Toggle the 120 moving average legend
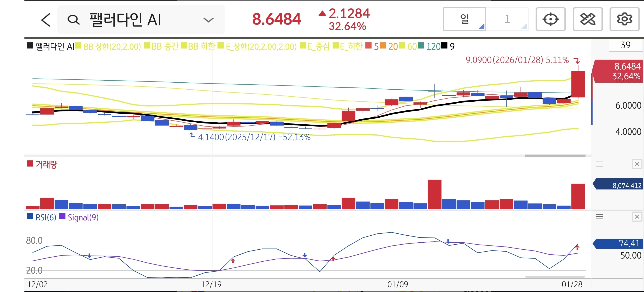644x292 pixels. 433,46
